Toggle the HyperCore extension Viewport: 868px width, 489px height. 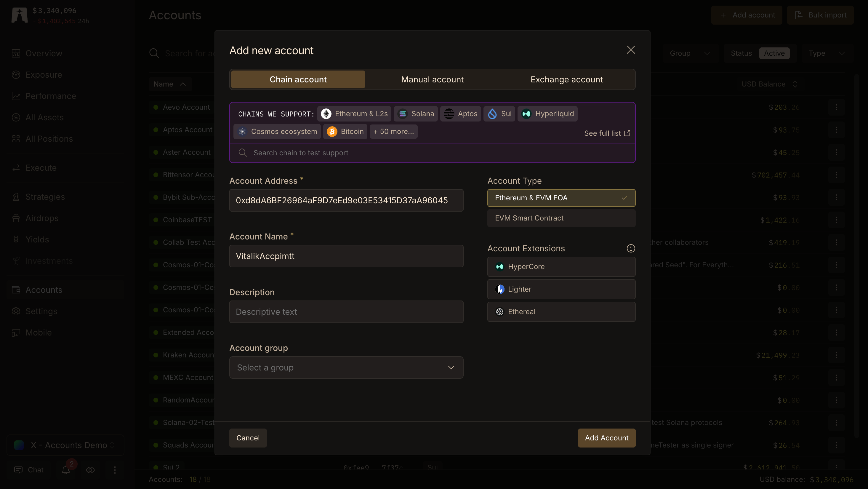[x=561, y=266]
